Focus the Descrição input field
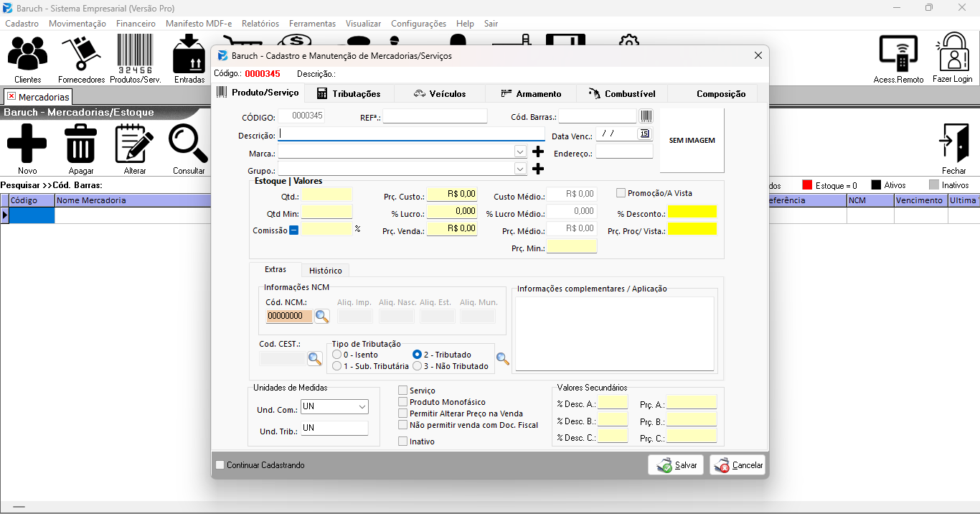980x514 pixels. [x=411, y=134]
